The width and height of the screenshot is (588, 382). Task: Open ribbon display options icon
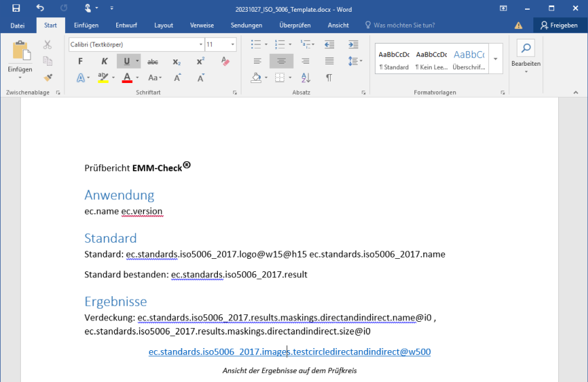(503, 8)
